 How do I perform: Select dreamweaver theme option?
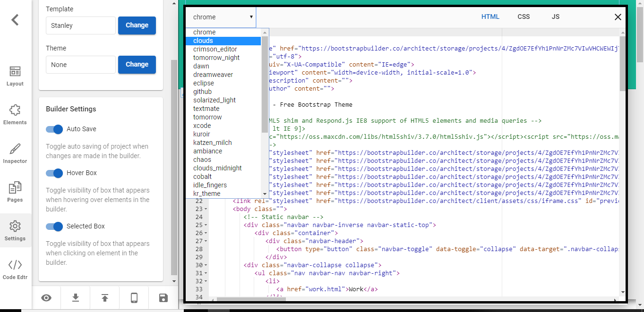223,75
